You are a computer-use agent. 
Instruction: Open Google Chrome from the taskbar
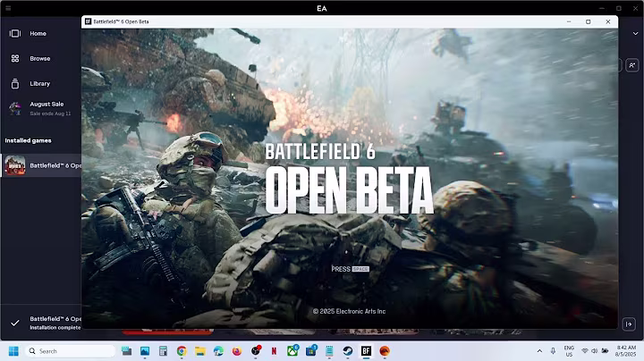pyautogui.click(x=182, y=351)
